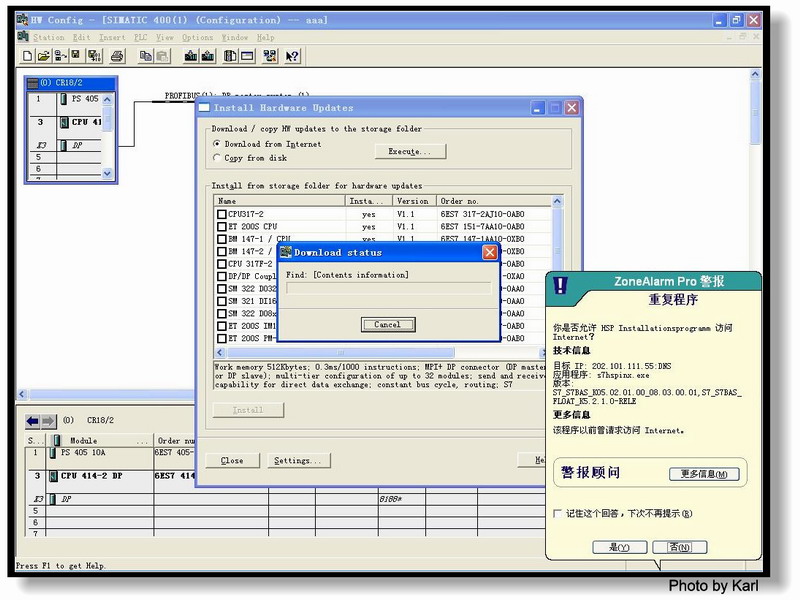Click the Configure Network toolbar icon
800x600 pixels.
coord(269,56)
